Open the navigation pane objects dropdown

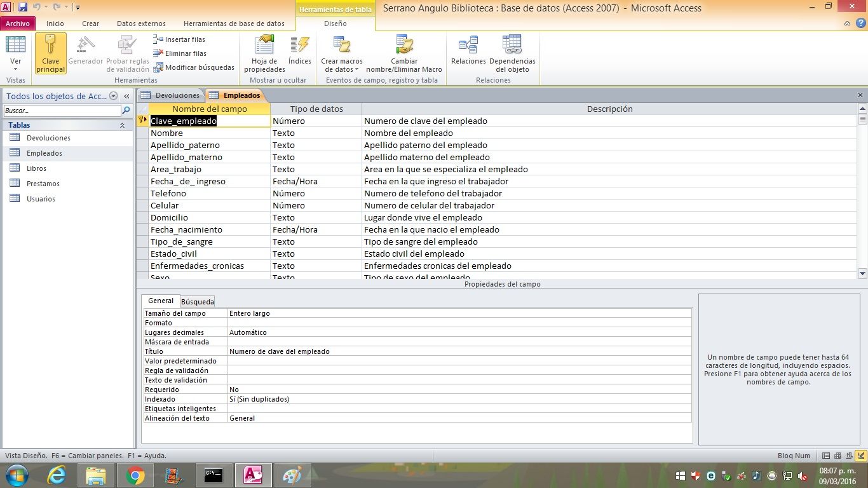113,96
